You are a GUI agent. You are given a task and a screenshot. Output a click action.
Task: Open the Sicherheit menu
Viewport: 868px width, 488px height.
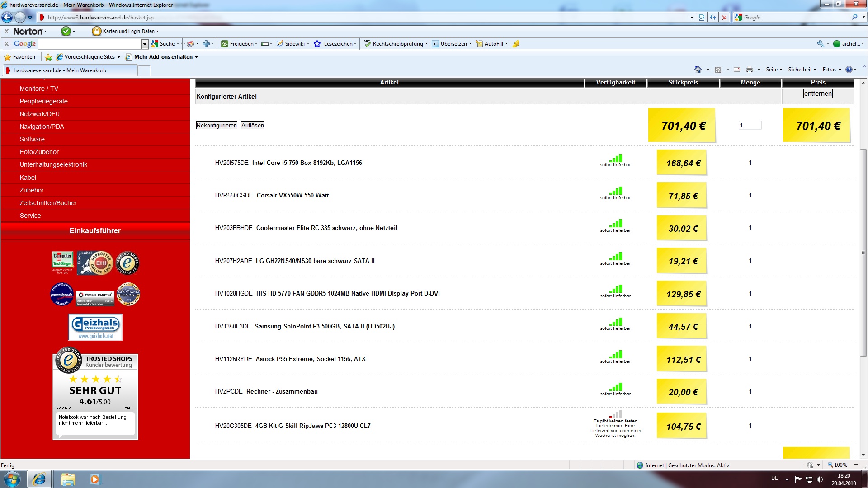pyautogui.click(x=802, y=70)
